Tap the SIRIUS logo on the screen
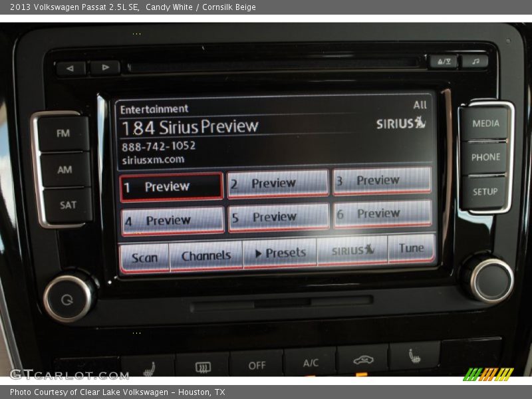The height and width of the screenshot is (399, 532). [399, 124]
